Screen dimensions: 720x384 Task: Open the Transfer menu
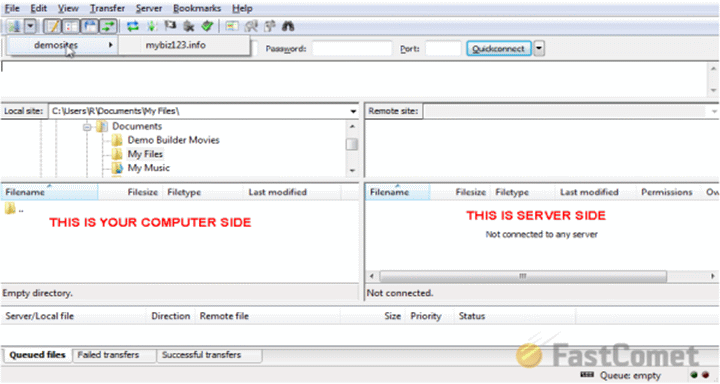click(x=107, y=8)
